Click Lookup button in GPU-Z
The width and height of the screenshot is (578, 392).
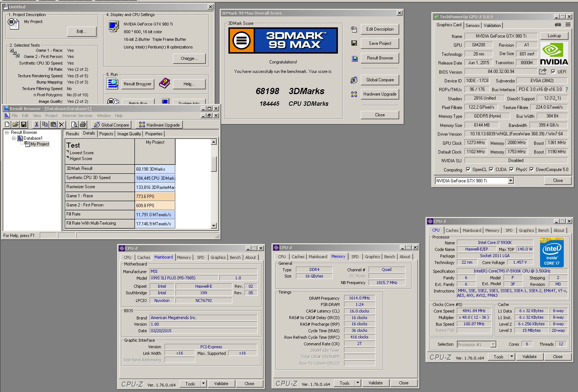coord(554,36)
